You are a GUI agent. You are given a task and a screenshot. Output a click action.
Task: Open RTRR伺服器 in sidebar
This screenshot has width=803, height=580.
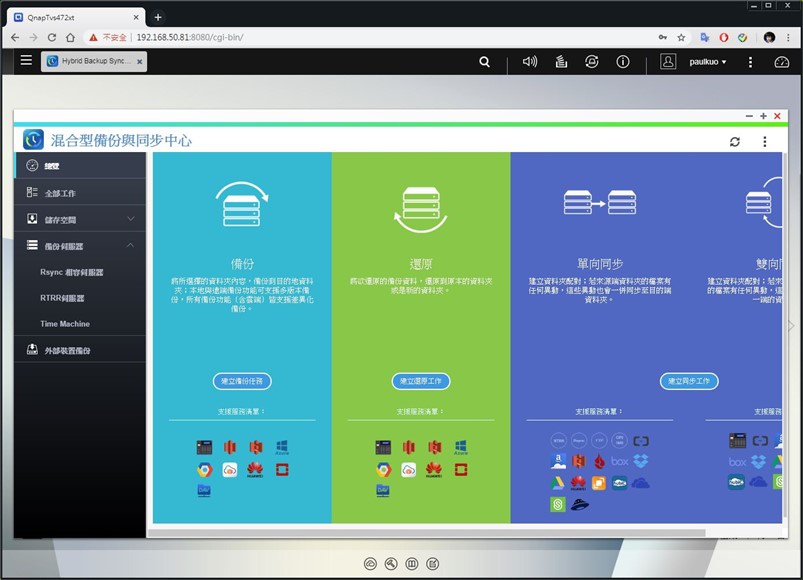[x=62, y=298]
